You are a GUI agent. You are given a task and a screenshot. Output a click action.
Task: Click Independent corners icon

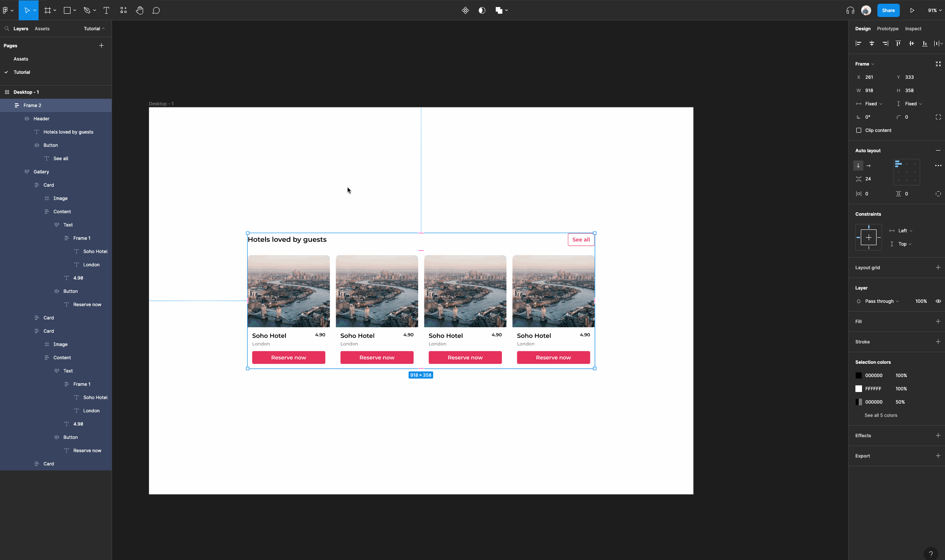pyautogui.click(x=938, y=117)
